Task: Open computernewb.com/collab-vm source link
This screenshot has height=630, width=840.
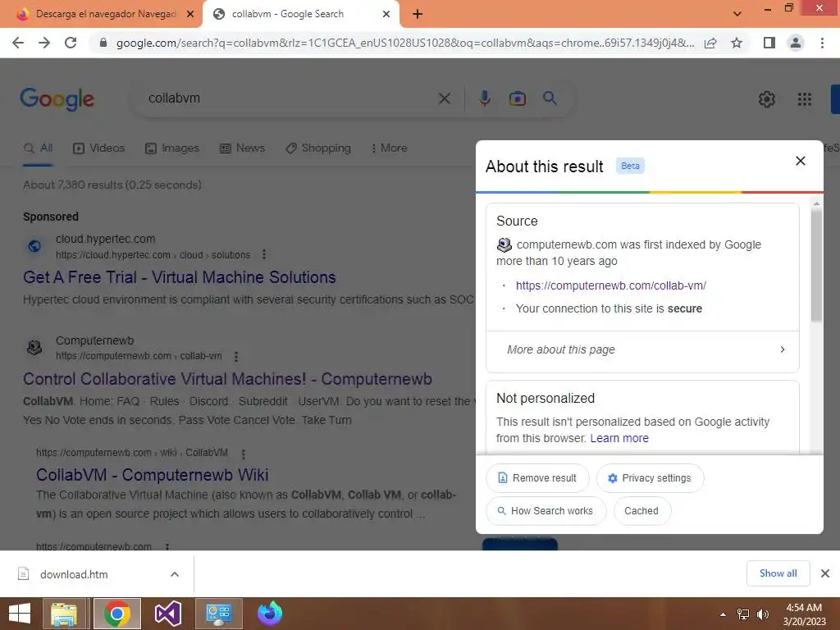Action: tap(610, 285)
